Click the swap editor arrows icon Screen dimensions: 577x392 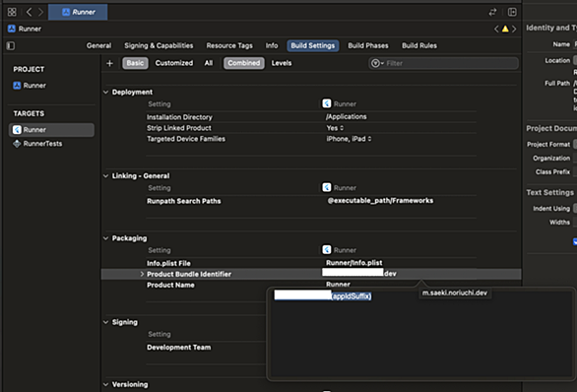click(x=492, y=12)
